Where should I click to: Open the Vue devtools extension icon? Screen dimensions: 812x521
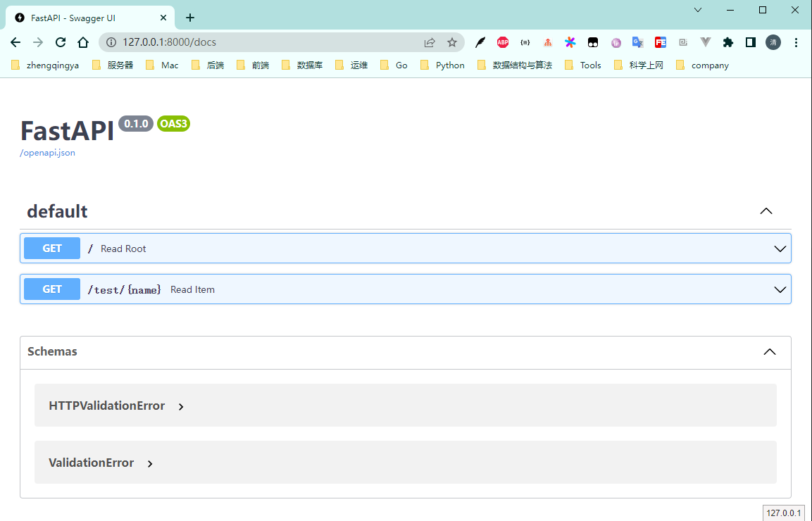[x=706, y=42]
